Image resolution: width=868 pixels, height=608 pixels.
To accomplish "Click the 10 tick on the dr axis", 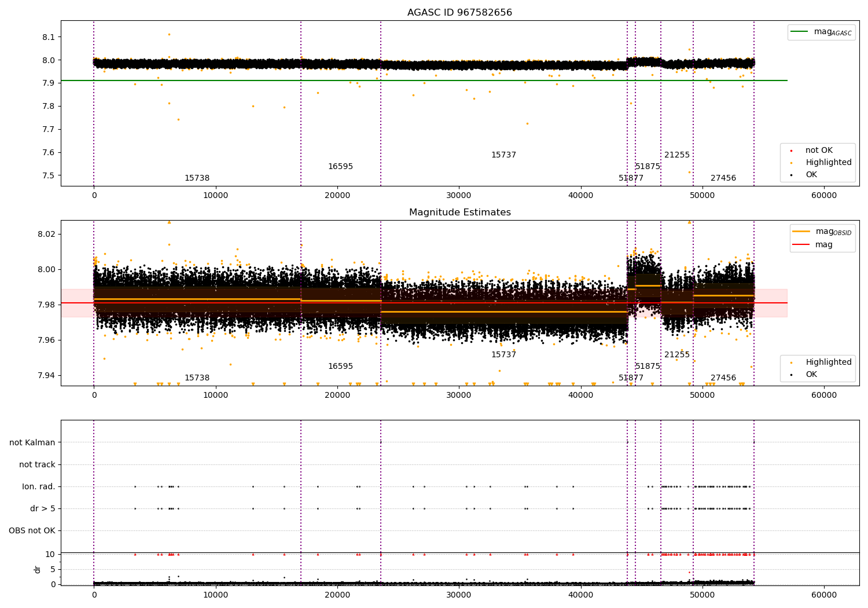I will pyautogui.click(x=50, y=555).
